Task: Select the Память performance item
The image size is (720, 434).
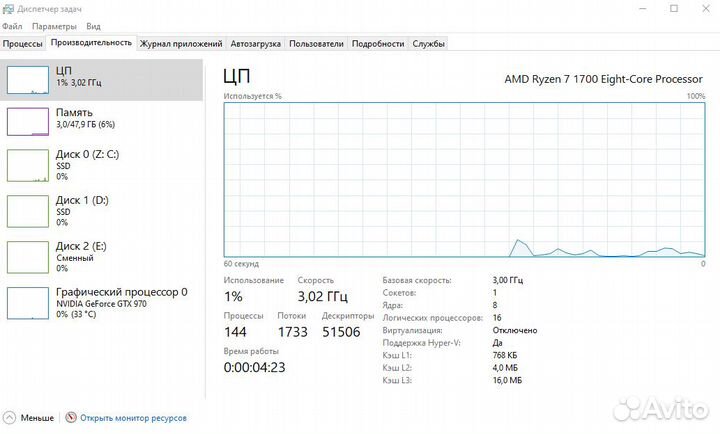Action: tap(101, 122)
